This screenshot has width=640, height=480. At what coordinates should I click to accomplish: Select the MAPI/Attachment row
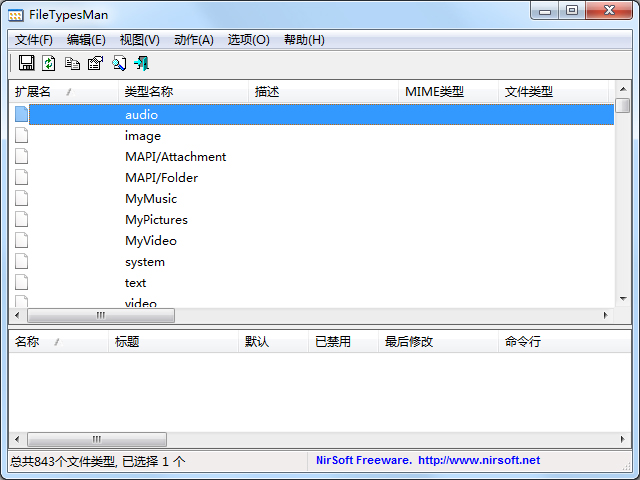311,156
